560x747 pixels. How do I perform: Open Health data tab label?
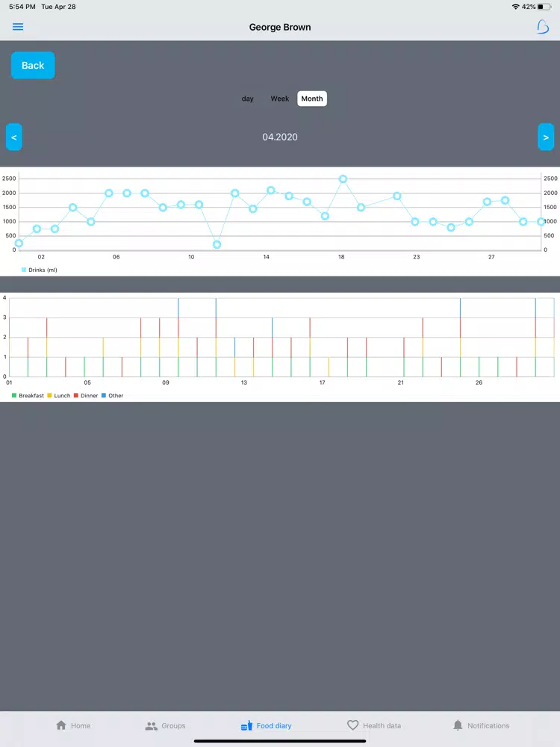tap(382, 725)
